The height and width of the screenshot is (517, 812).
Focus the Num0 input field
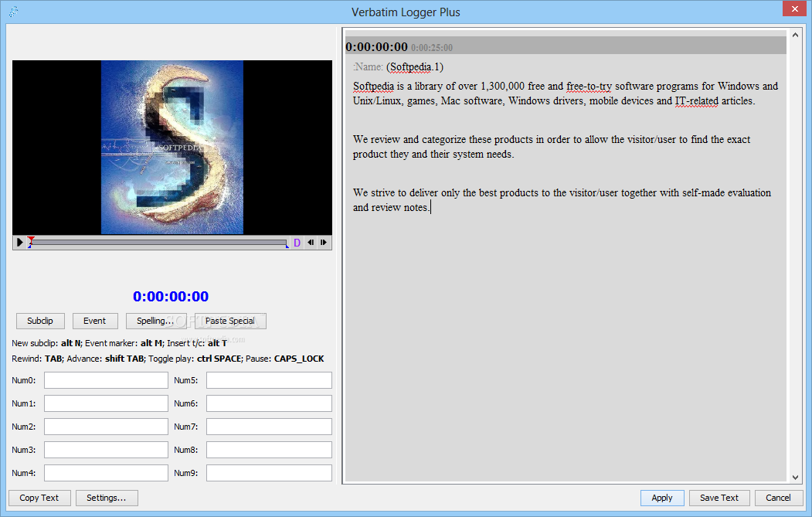[106, 380]
